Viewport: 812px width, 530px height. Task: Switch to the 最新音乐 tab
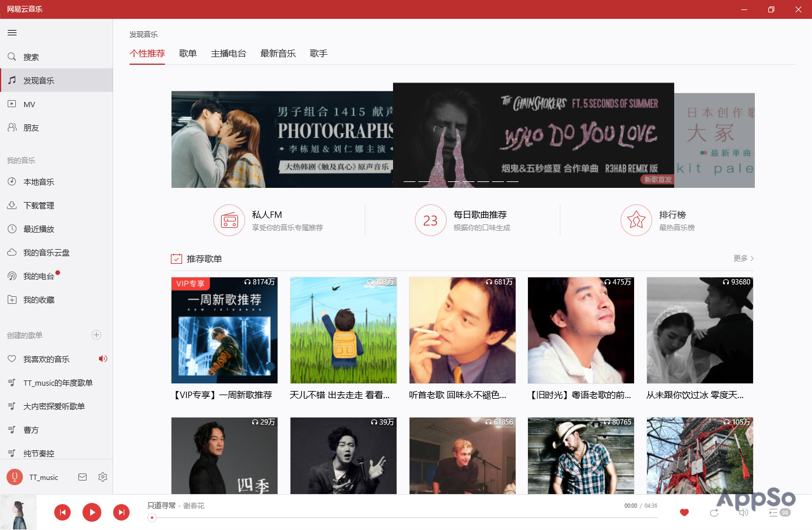tap(278, 53)
